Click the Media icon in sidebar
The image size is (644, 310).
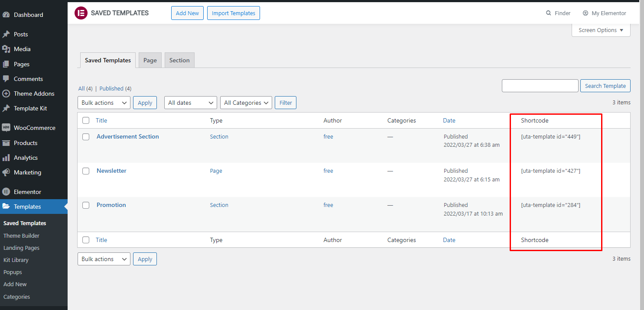6,49
